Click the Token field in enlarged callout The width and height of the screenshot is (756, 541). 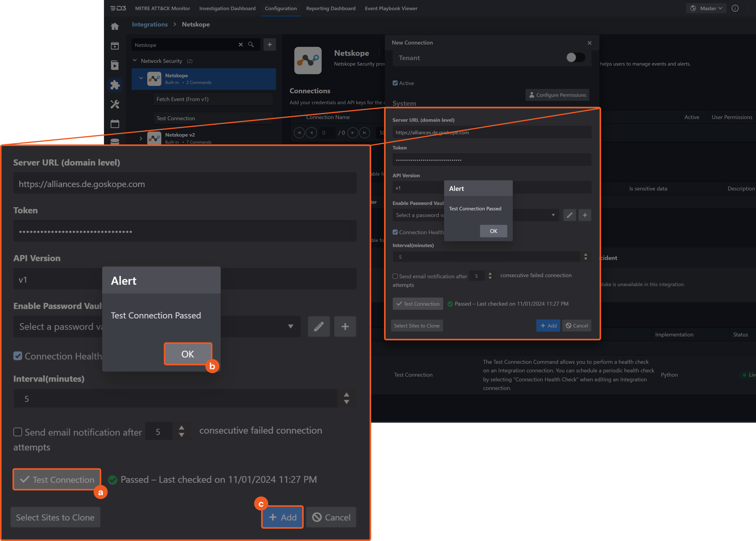(x=185, y=231)
